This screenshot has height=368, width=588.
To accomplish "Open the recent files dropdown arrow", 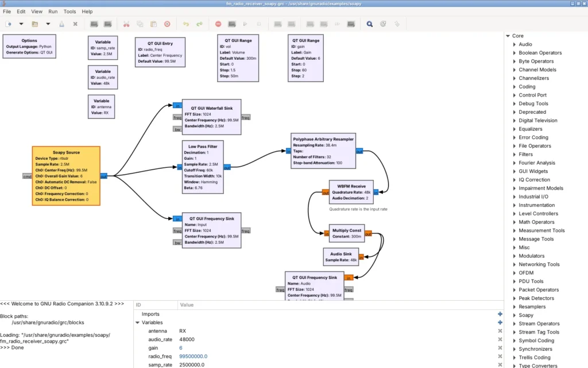I will [48, 24].
